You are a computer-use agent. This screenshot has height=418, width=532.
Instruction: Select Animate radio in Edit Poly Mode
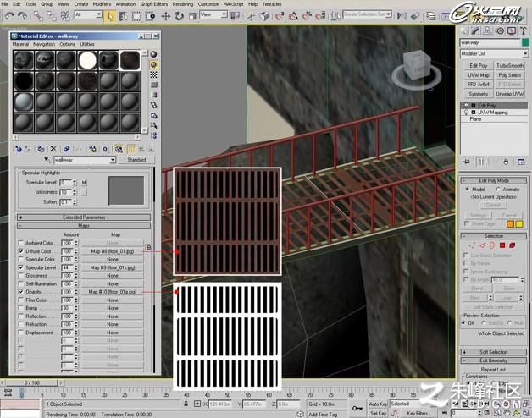[498, 190]
